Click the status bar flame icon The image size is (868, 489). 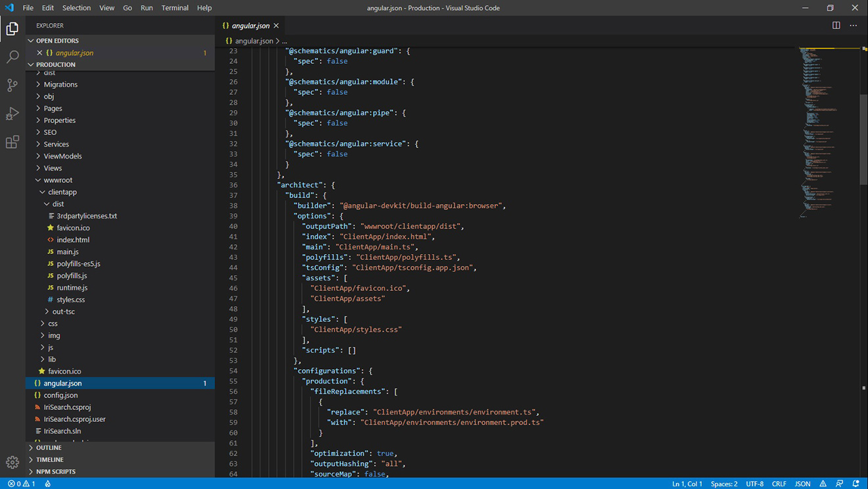48,484
